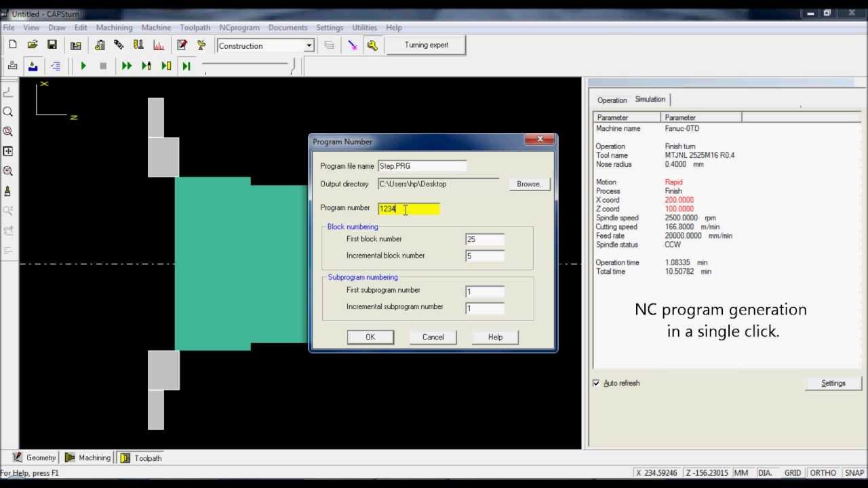868x488 pixels.
Task: Click the fast forward double-arrow button
Action: [127, 66]
